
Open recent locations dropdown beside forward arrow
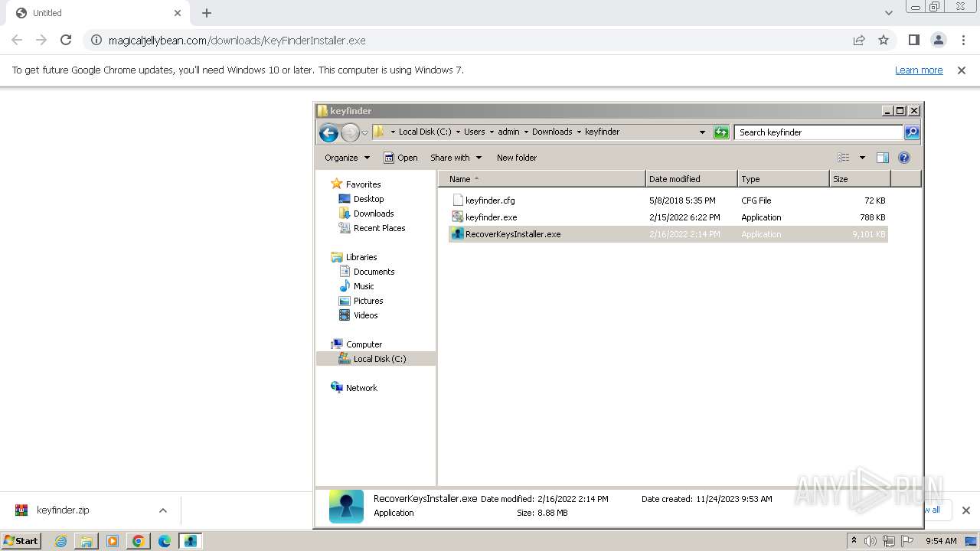pos(364,132)
